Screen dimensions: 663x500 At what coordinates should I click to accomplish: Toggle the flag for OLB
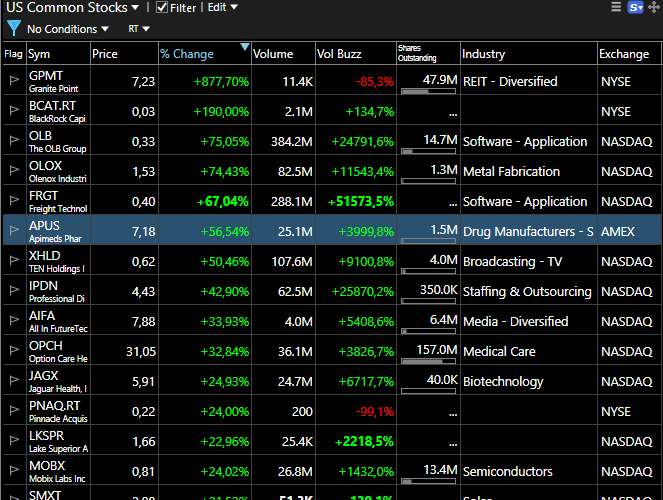(14, 140)
